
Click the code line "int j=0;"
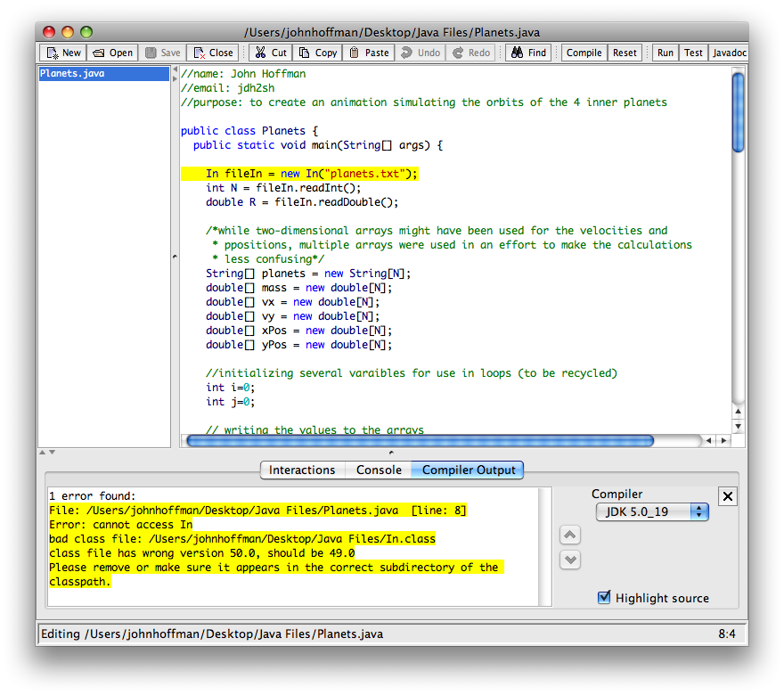pos(230,402)
